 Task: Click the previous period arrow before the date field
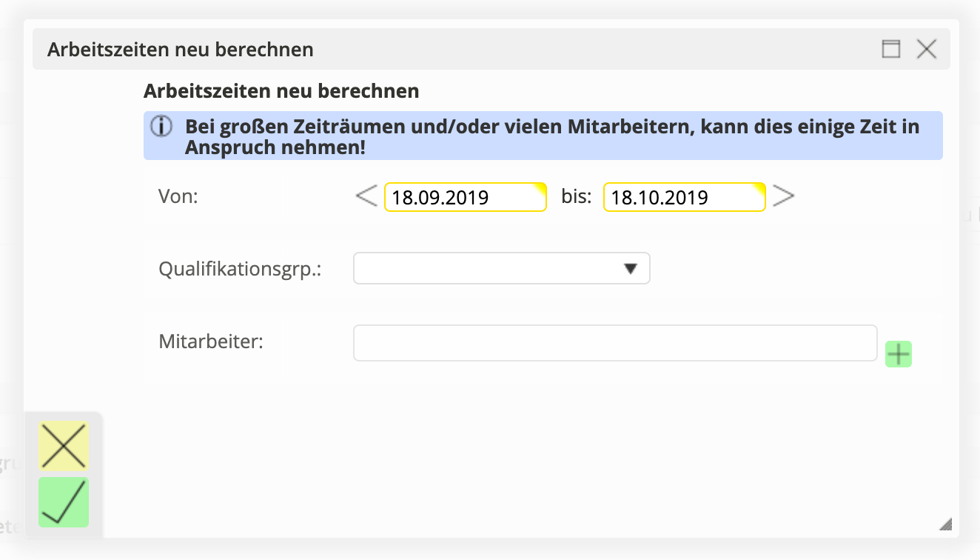point(366,195)
